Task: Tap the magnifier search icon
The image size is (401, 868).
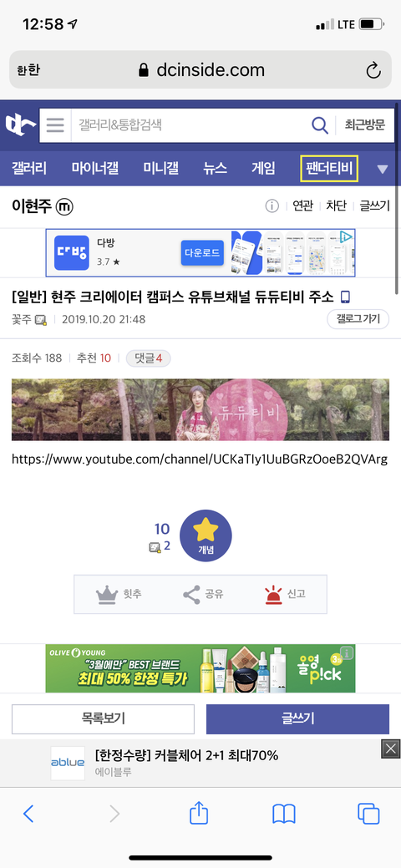Action: [x=320, y=125]
